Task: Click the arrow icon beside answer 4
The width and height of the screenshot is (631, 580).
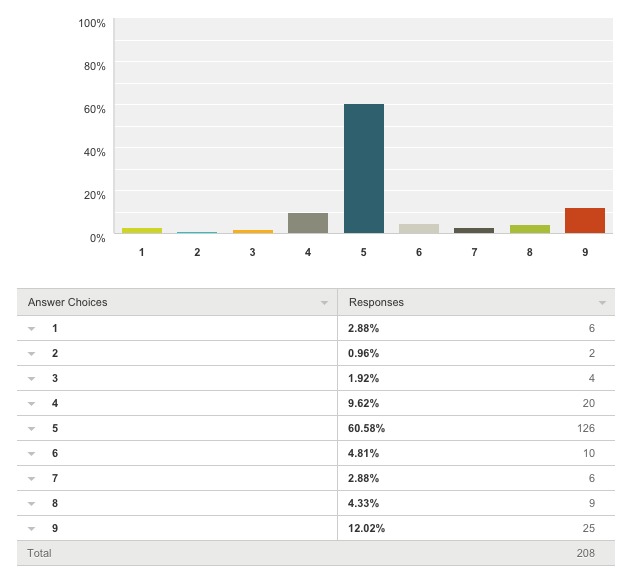Action: (x=31, y=404)
